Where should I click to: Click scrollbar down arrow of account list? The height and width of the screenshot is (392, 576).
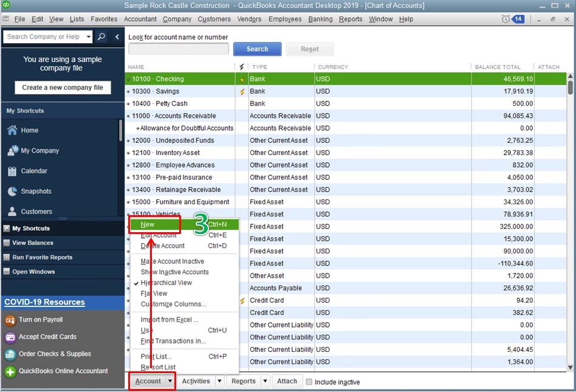click(x=570, y=367)
